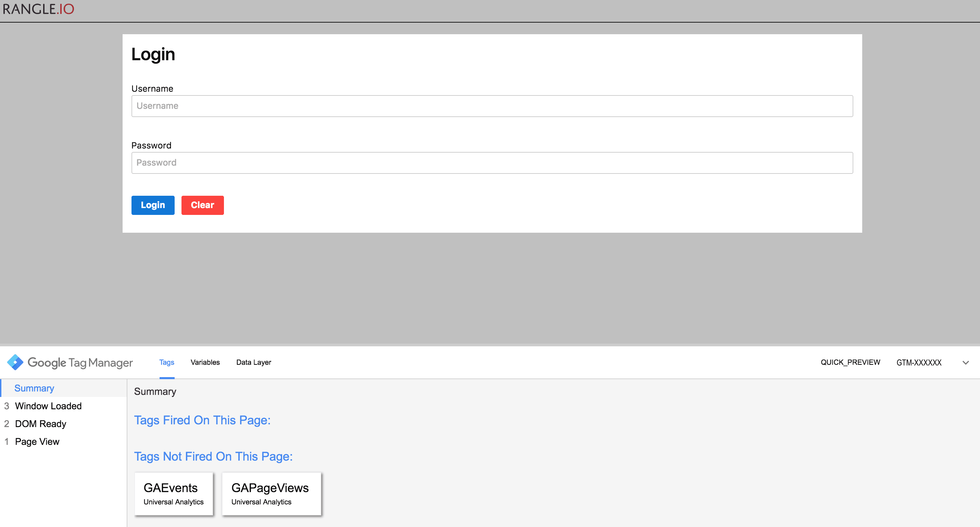Click the Tags Fired On This Page heading
The width and height of the screenshot is (980, 527).
click(x=202, y=420)
